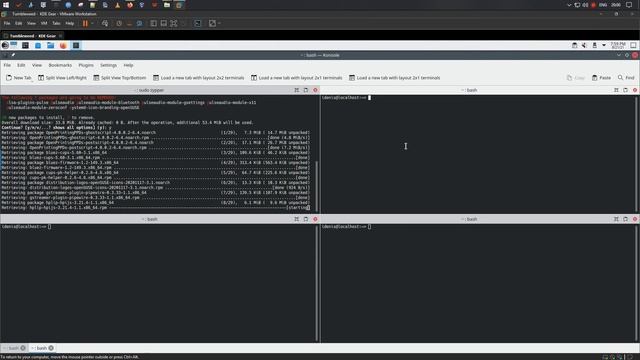Click VMware take snapshot icon
This screenshot has height=360, width=640.
tap(119, 24)
